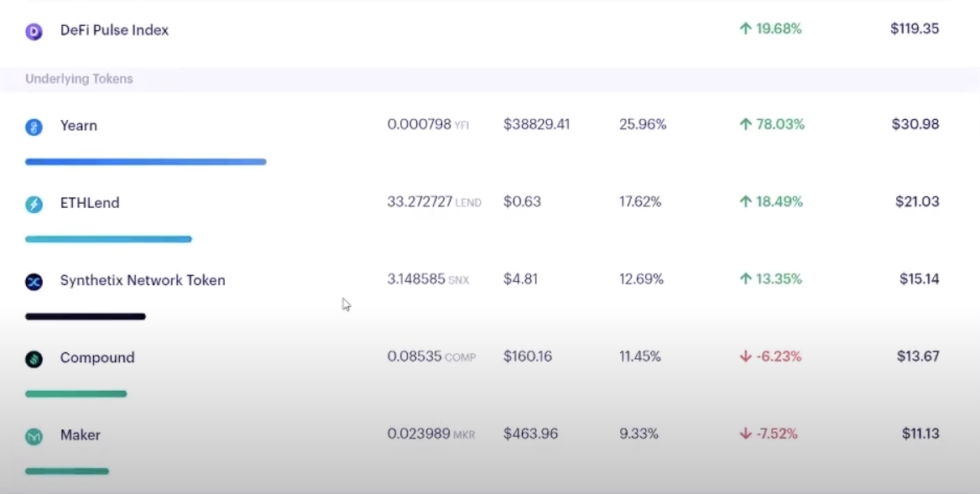The height and width of the screenshot is (494, 980).
Task: Click the green up arrow beside 19.68%
Action: (745, 29)
